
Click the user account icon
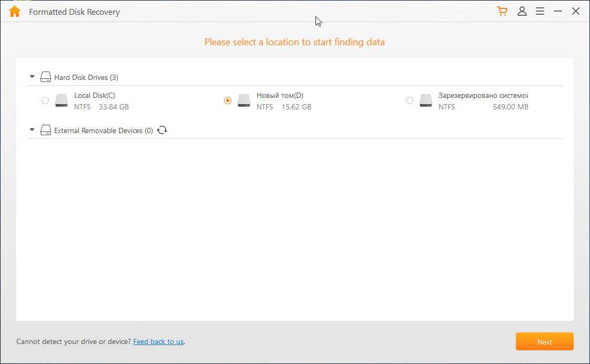pyautogui.click(x=522, y=11)
